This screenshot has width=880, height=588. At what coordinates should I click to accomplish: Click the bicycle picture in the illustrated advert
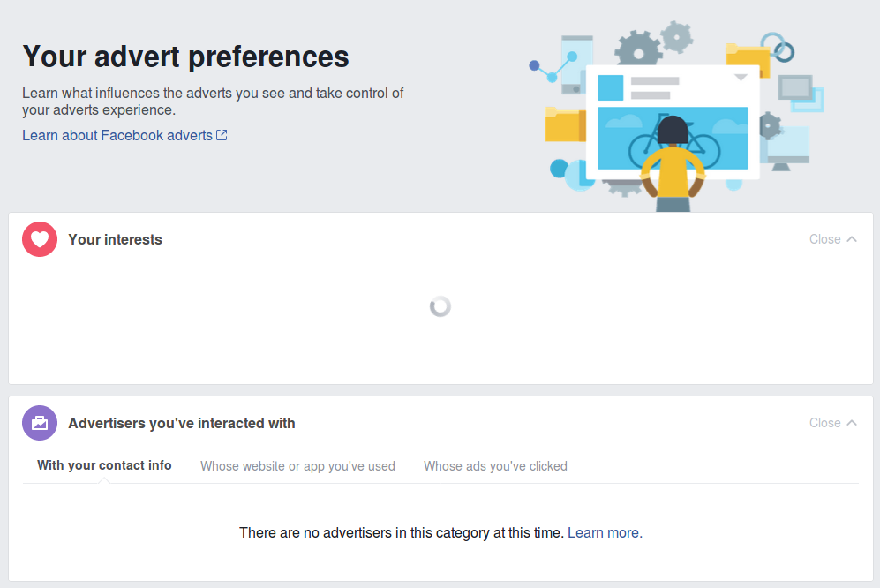coord(673,138)
